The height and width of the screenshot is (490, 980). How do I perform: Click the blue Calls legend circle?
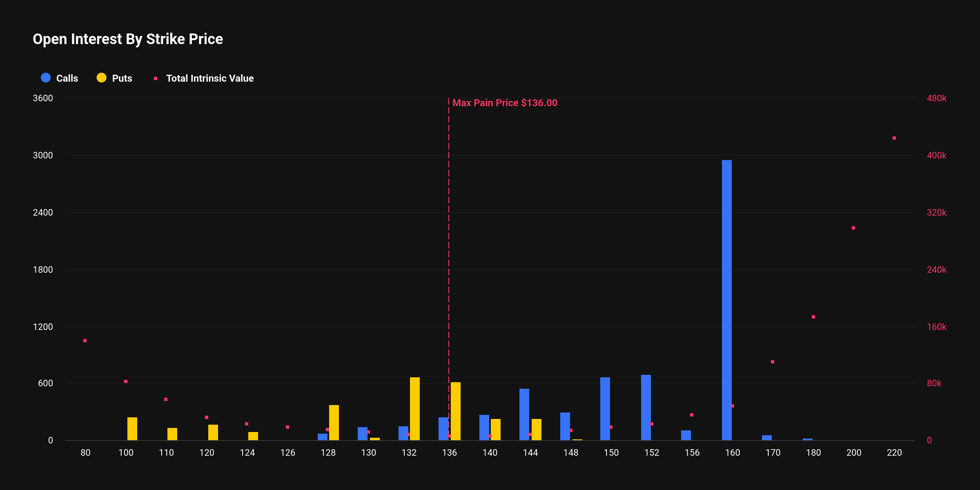tap(46, 78)
